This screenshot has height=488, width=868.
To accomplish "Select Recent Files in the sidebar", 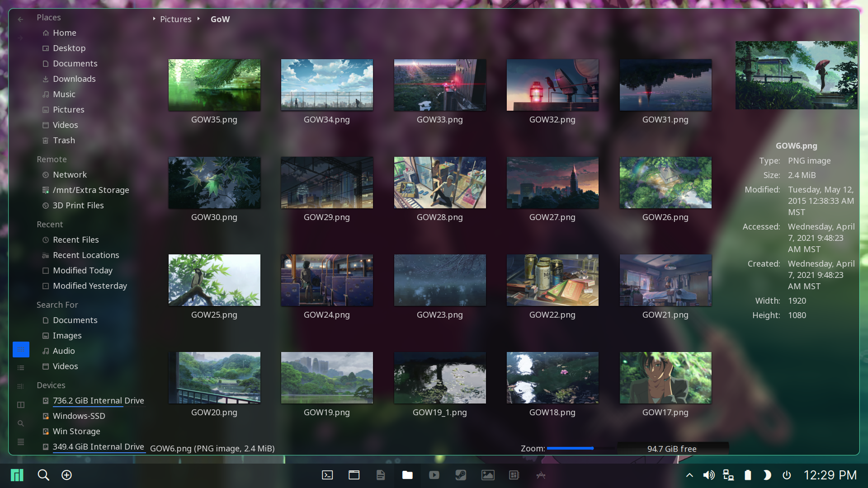I will (x=75, y=240).
